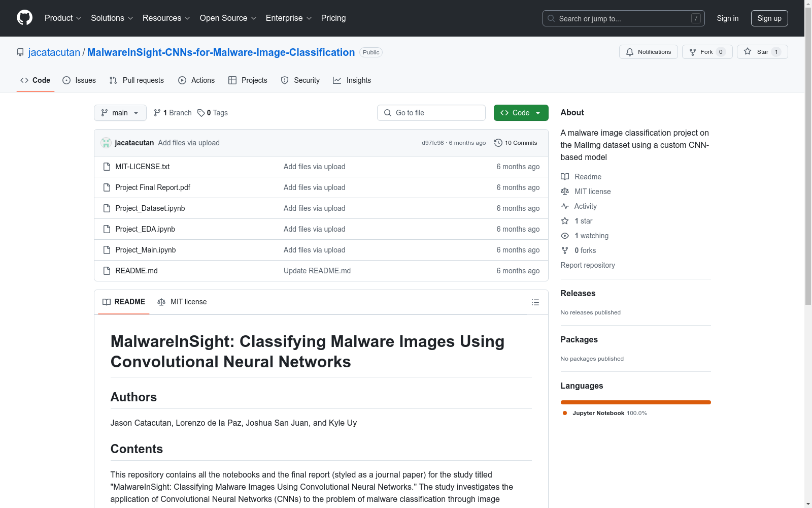The height and width of the screenshot is (508, 812).
Task: Focus the Go to file input
Action: pyautogui.click(x=431, y=113)
